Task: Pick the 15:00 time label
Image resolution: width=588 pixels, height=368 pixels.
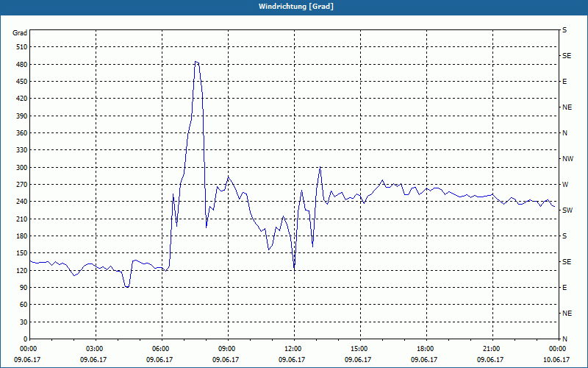Action: pyautogui.click(x=358, y=349)
